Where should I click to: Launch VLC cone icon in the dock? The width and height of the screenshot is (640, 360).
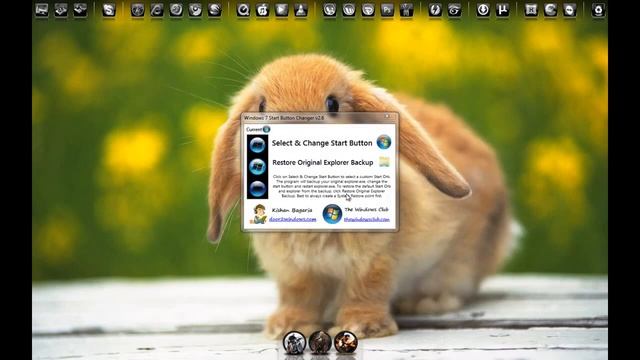click(301, 10)
